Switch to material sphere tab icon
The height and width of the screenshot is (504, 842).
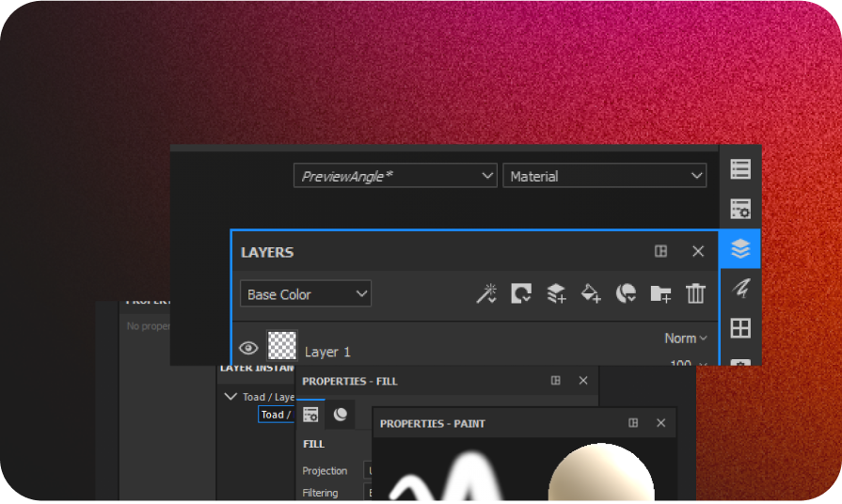click(x=341, y=415)
